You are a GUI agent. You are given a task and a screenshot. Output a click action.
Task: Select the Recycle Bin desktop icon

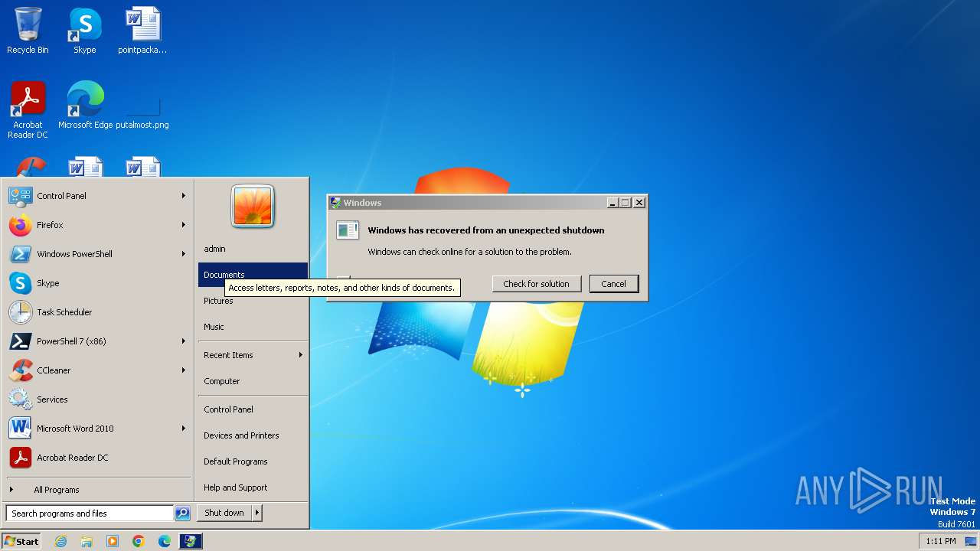[28, 31]
